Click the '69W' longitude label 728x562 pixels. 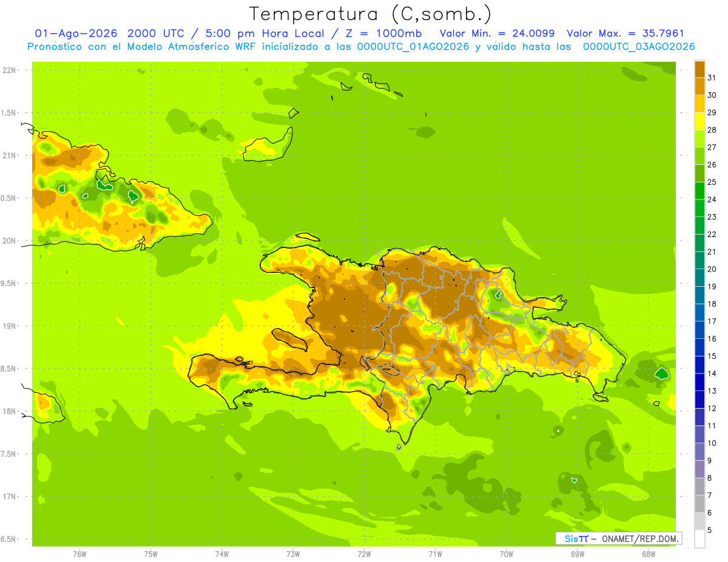point(578,554)
